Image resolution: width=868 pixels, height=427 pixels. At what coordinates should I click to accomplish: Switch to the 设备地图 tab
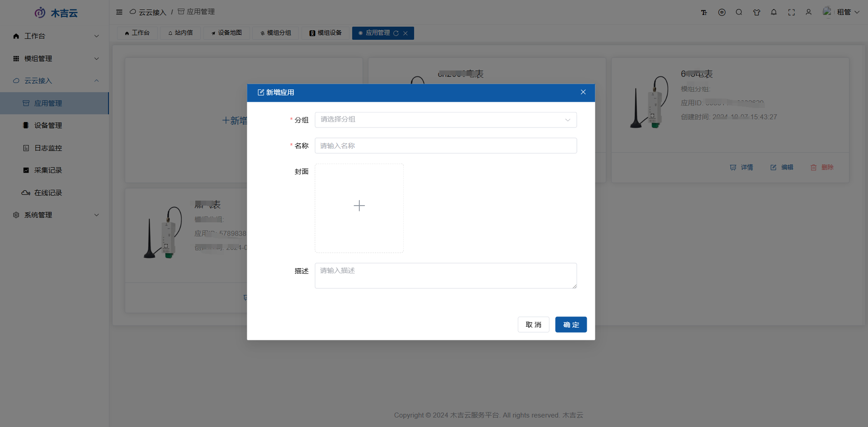tap(226, 33)
